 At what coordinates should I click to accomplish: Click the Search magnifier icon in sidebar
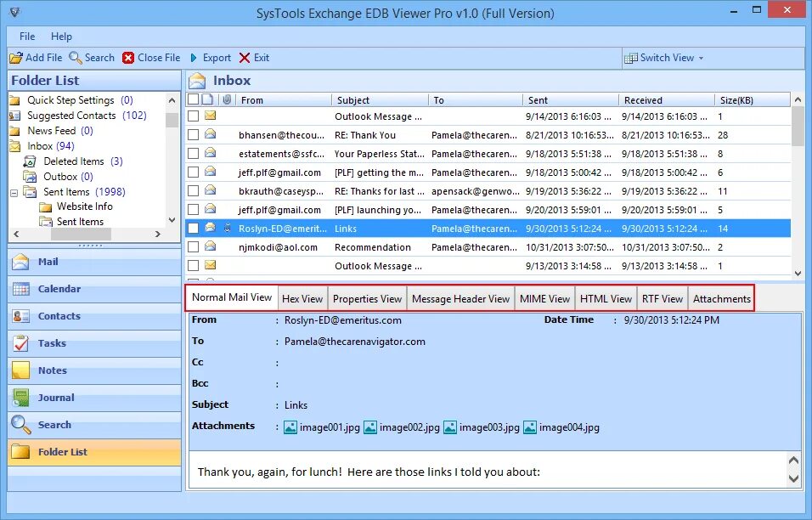click(20, 425)
